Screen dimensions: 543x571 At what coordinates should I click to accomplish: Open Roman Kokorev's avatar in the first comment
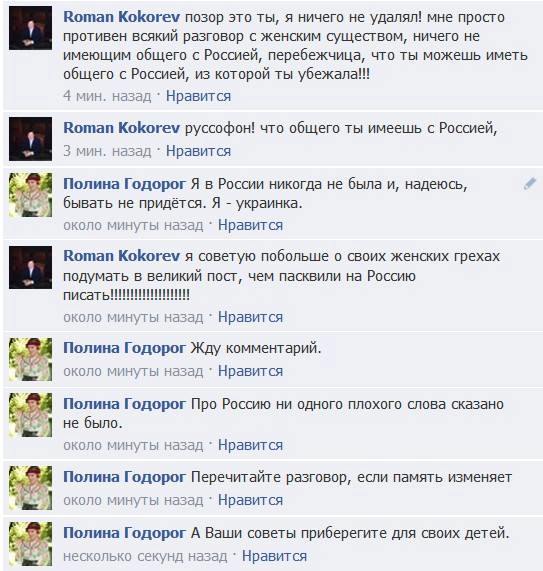(x=31, y=28)
